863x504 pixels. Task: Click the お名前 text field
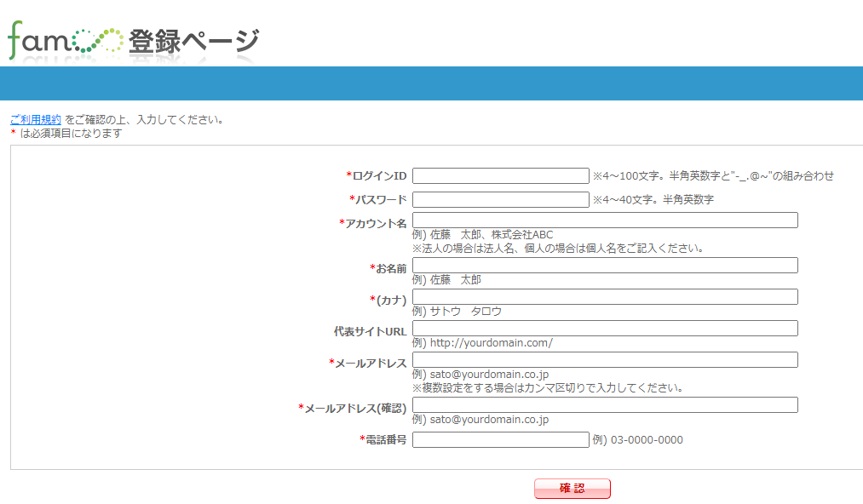tap(605, 266)
